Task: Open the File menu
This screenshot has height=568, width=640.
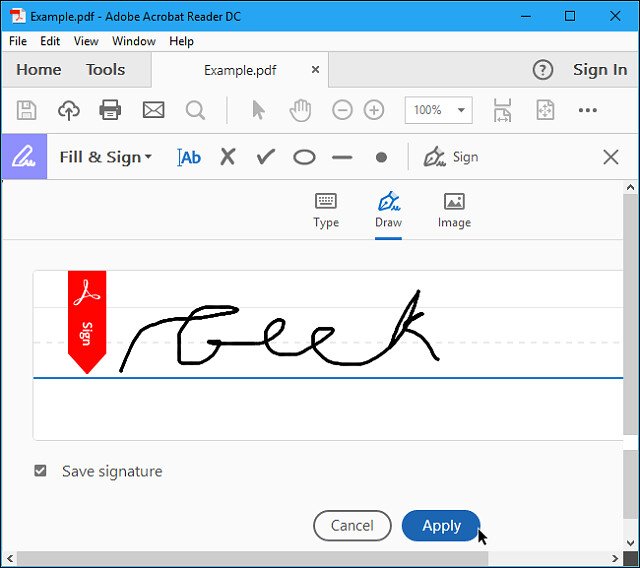Action: [x=18, y=41]
